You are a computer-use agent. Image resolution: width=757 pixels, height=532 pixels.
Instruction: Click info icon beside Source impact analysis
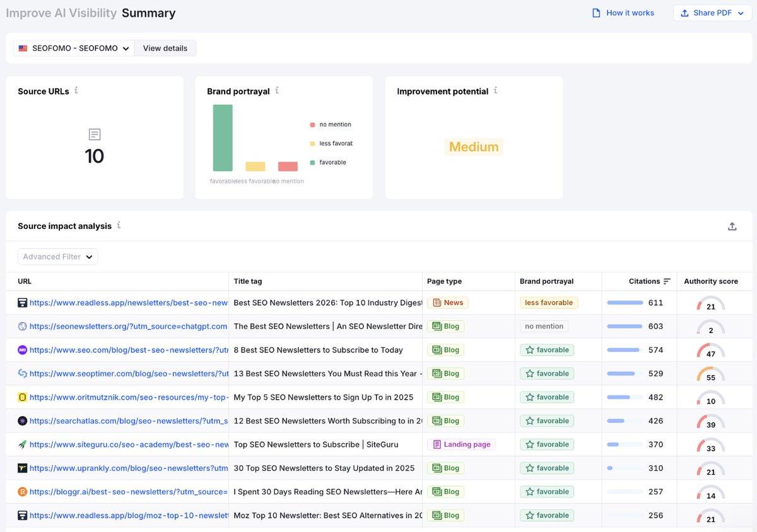(119, 225)
